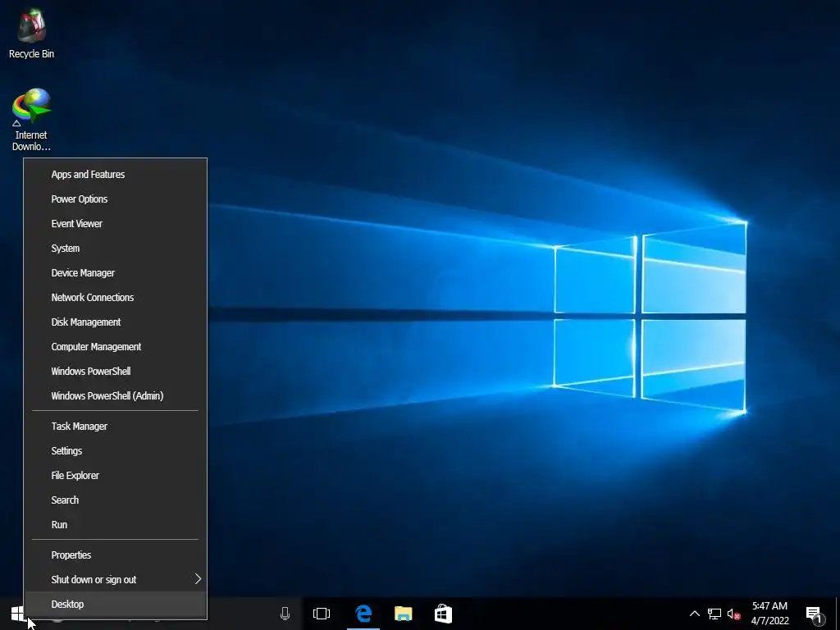Select Event Viewer in the menu
The width and height of the screenshot is (840, 630).
pyautogui.click(x=115, y=223)
